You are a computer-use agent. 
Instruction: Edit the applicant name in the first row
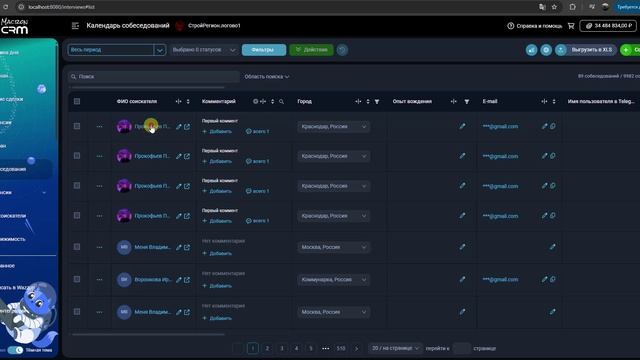click(x=178, y=127)
